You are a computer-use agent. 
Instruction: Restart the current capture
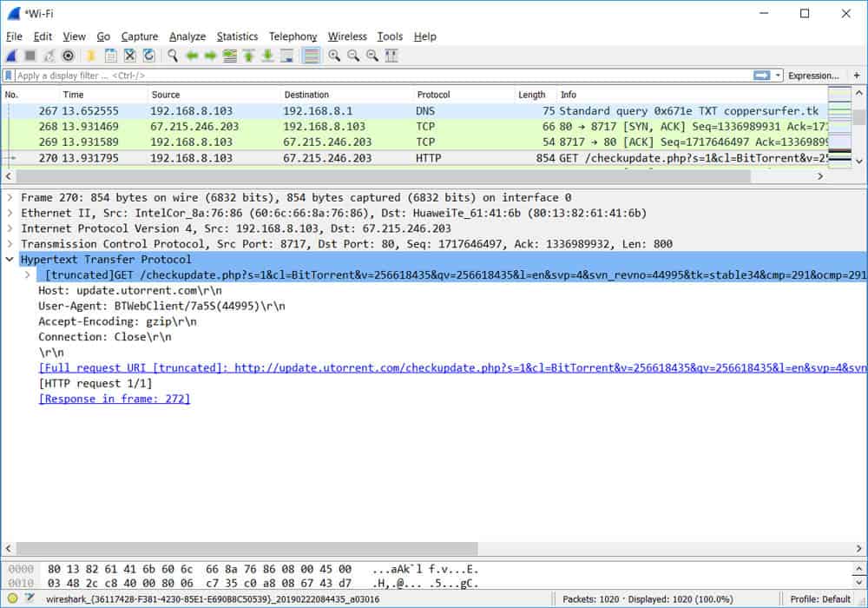pyautogui.click(x=49, y=56)
